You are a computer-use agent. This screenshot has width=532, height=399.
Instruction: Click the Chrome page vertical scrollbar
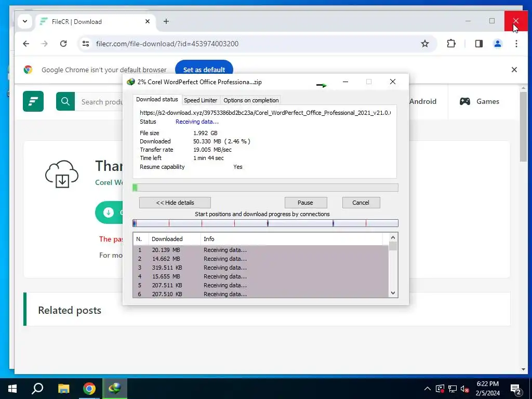point(523,126)
